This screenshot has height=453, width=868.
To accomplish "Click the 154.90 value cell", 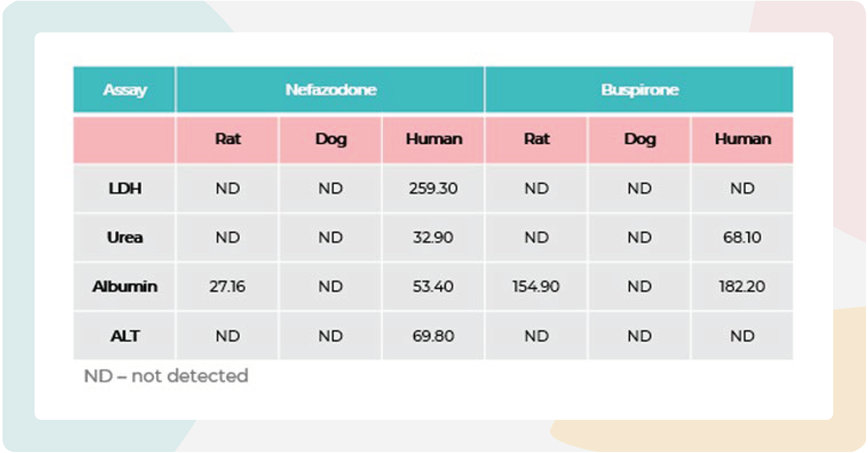I will (x=536, y=287).
